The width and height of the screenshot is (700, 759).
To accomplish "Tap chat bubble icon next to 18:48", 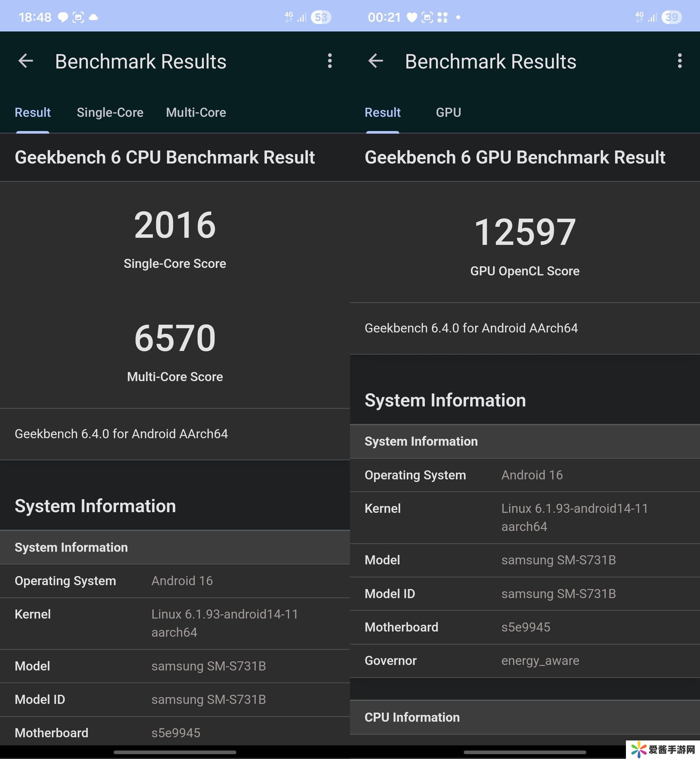I will pyautogui.click(x=63, y=17).
